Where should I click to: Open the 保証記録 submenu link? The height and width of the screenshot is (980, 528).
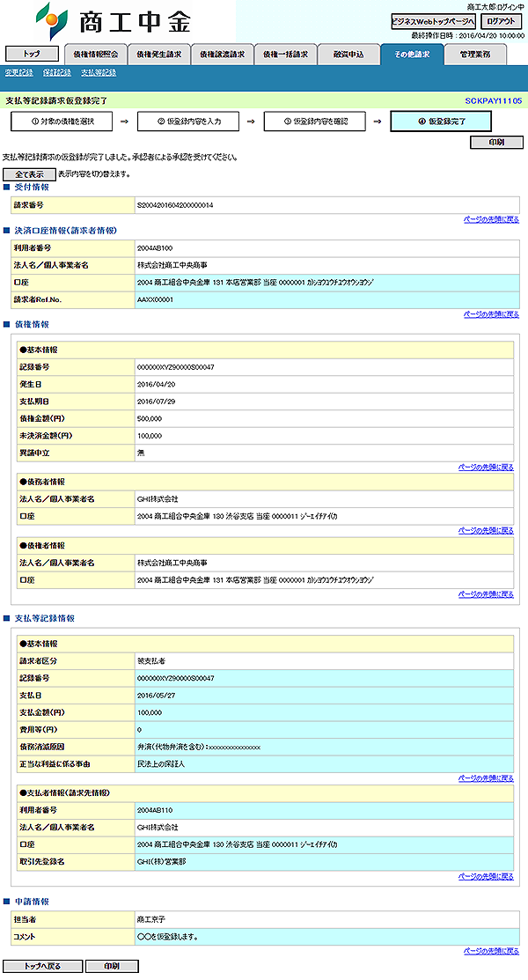[x=57, y=72]
